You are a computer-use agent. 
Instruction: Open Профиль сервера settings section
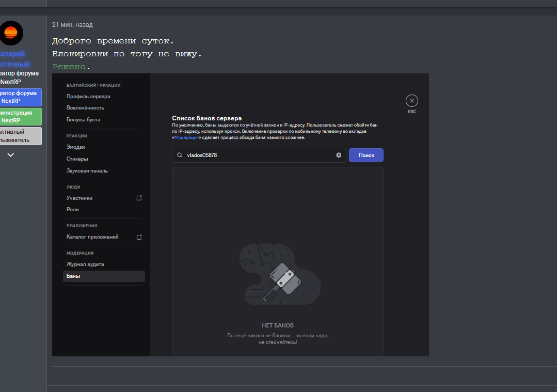(88, 97)
